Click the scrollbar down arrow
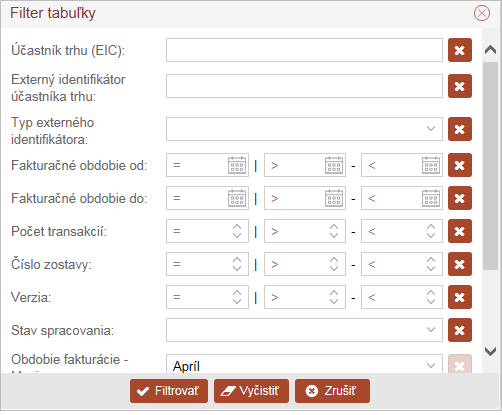The width and height of the screenshot is (502, 415). 491,351
